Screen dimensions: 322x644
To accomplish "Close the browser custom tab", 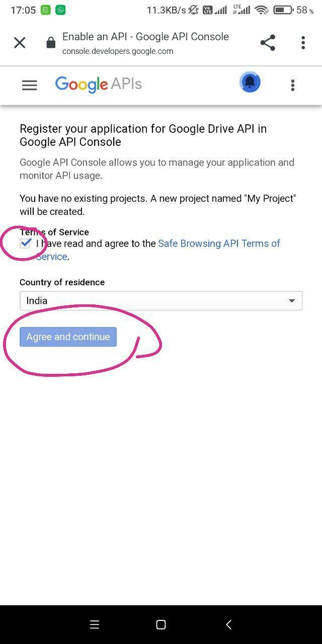I will (20, 43).
